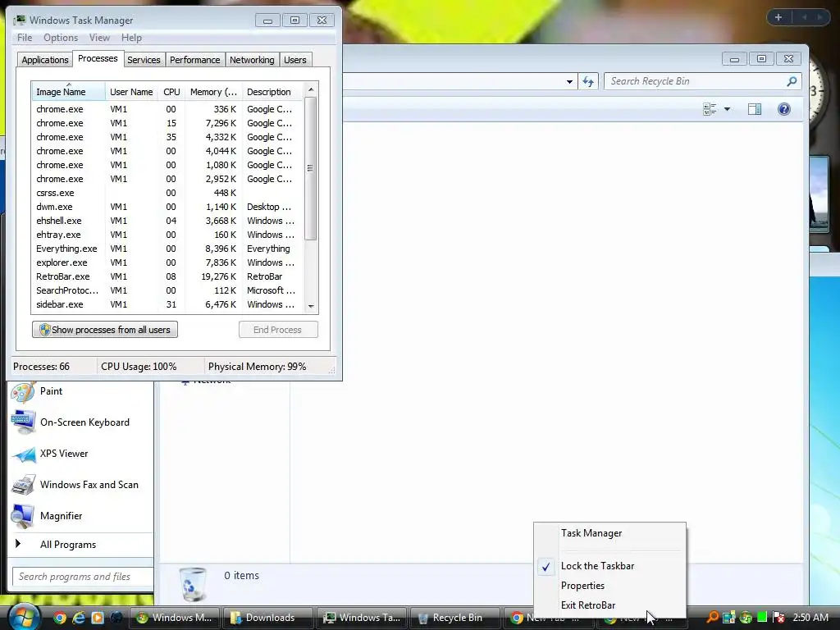This screenshot has height=630, width=840.
Task: Switch to the Windows M... taskbar button
Action: [x=174, y=618]
